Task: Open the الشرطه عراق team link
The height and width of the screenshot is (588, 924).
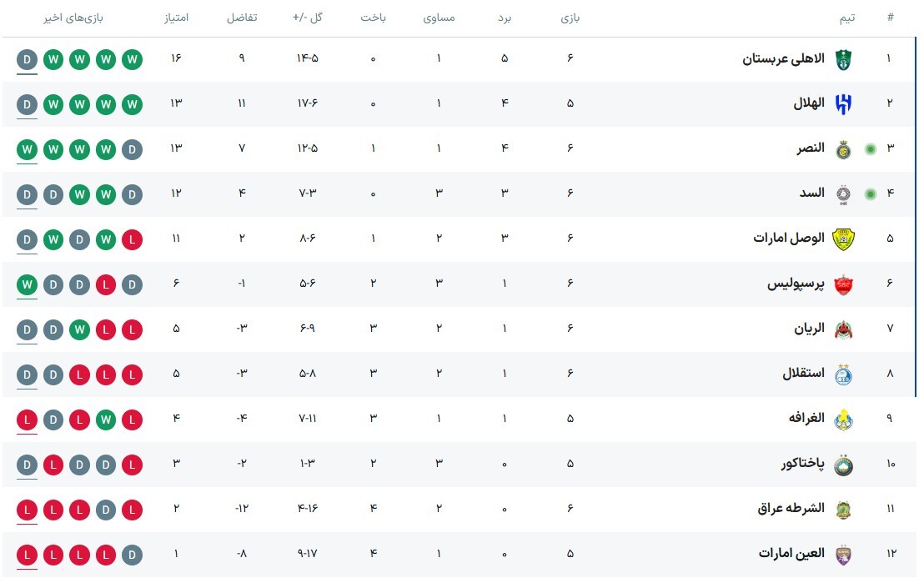Action: [791, 508]
